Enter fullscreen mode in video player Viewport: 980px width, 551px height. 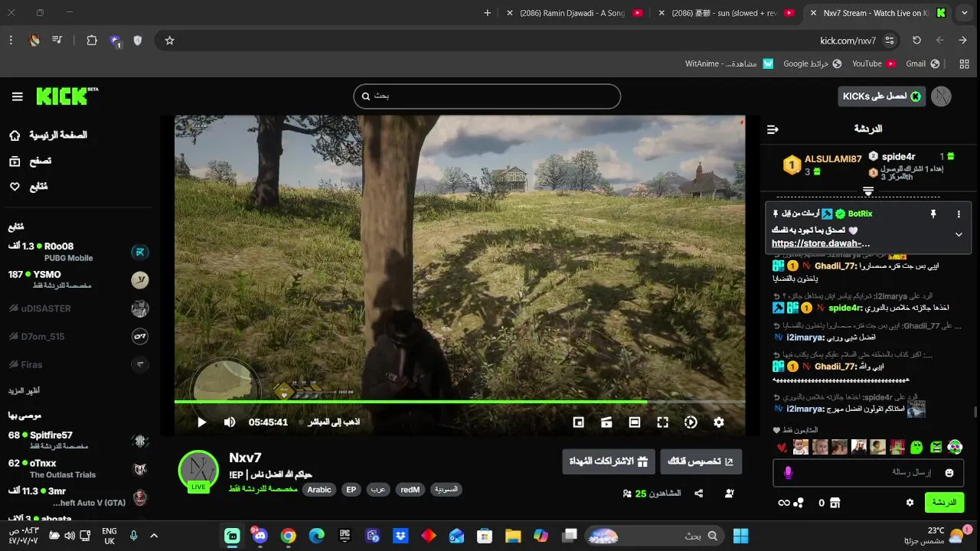[x=663, y=422]
